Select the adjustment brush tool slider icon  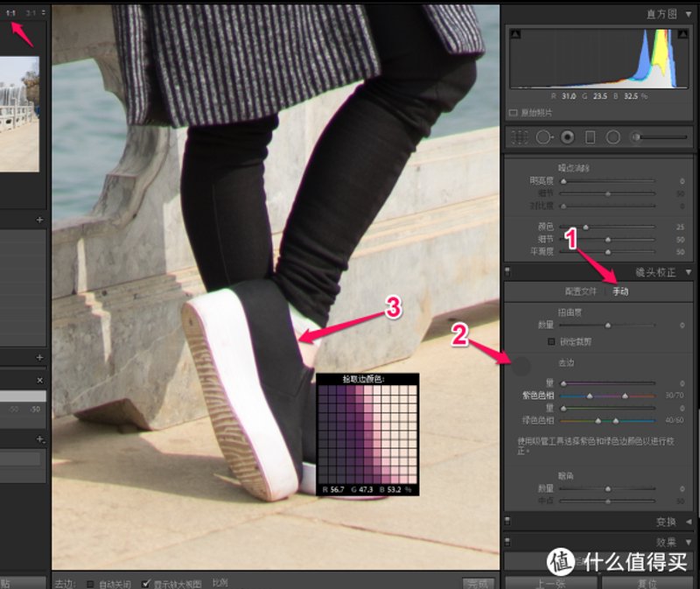click(x=659, y=137)
